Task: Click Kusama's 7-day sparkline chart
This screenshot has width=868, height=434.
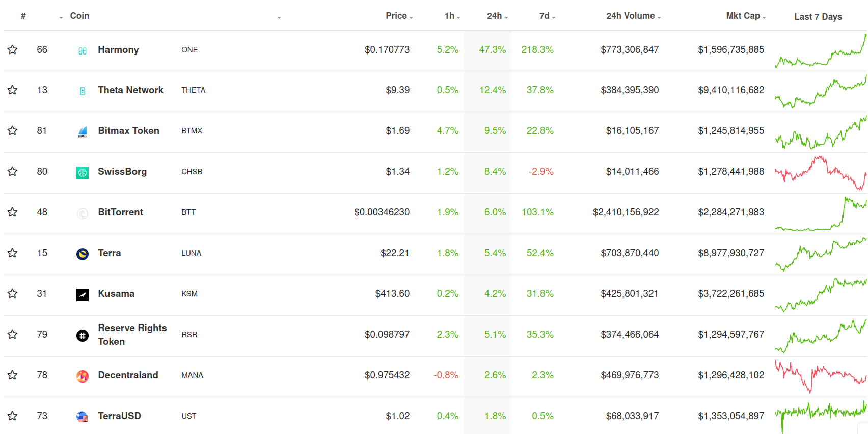Action: point(821,295)
